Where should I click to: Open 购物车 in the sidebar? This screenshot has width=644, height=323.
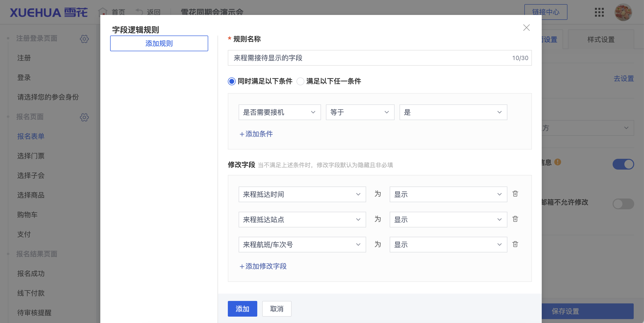coord(27,215)
